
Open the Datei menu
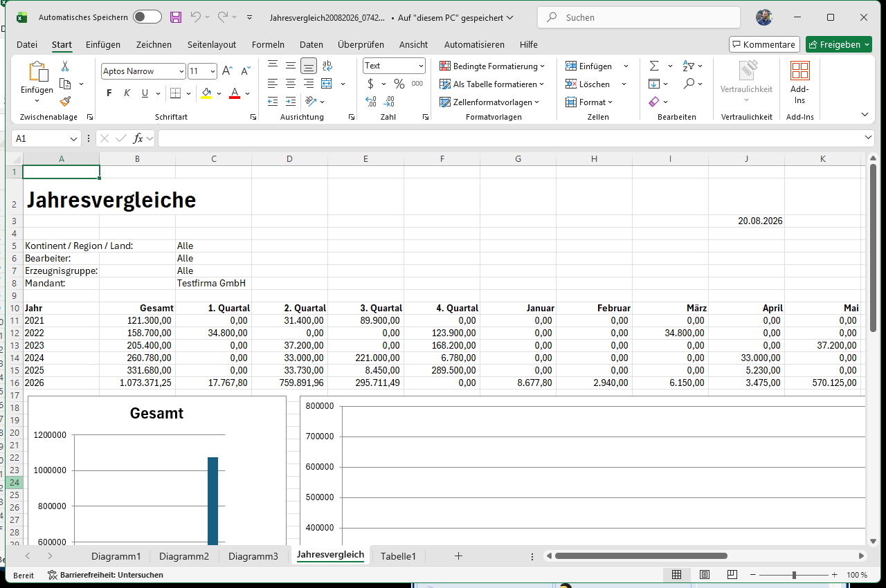pyautogui.click(x=27, y=44)
